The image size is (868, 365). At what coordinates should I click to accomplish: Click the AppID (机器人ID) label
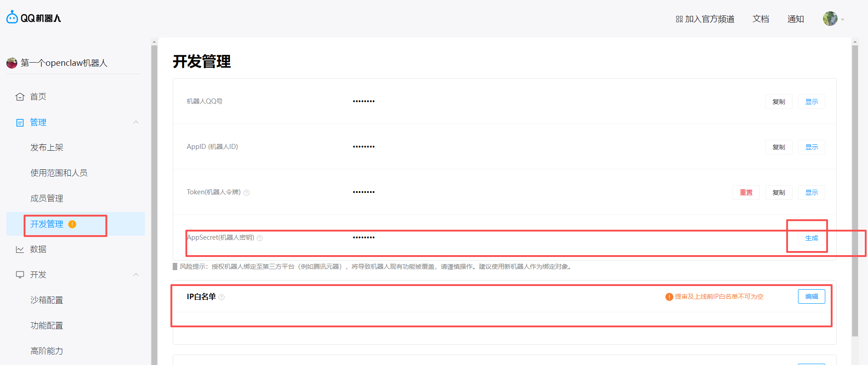point(212,147)
